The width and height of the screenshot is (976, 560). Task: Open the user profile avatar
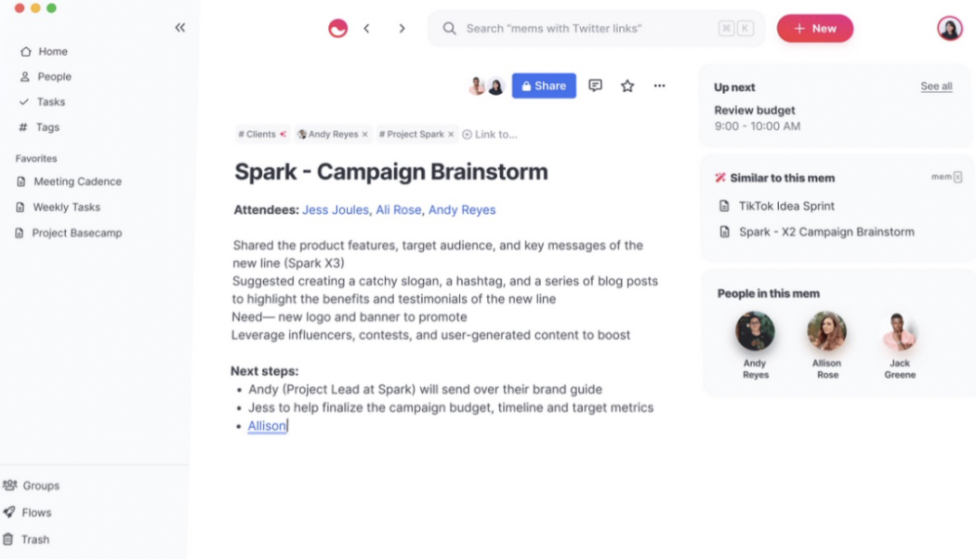click(x=950, y=28)
